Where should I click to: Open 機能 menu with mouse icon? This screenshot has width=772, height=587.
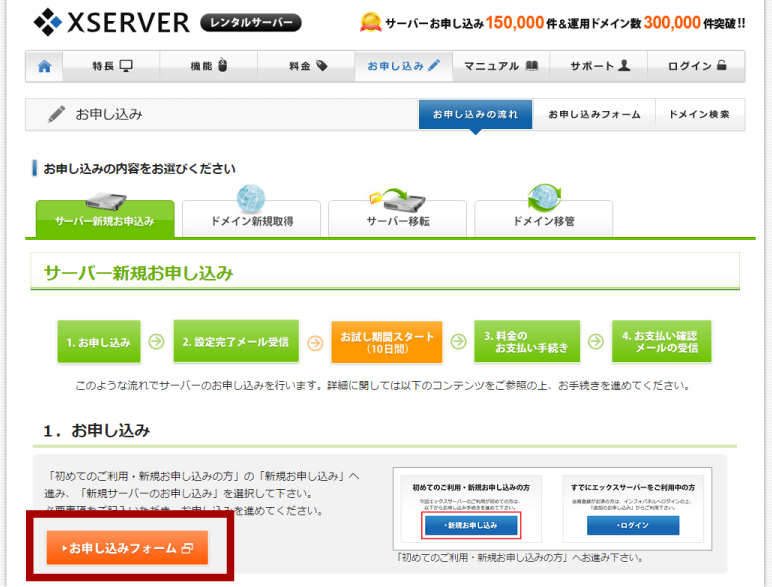point(209,66)
